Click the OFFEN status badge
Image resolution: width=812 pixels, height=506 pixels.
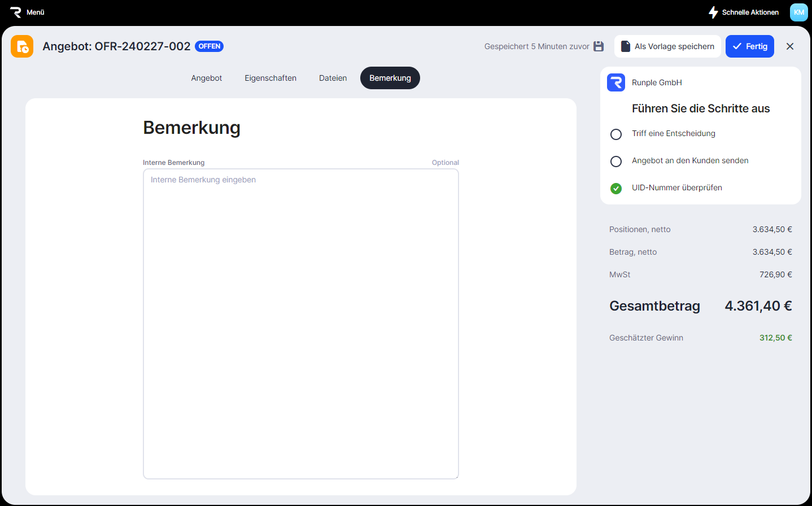point(209,46)
